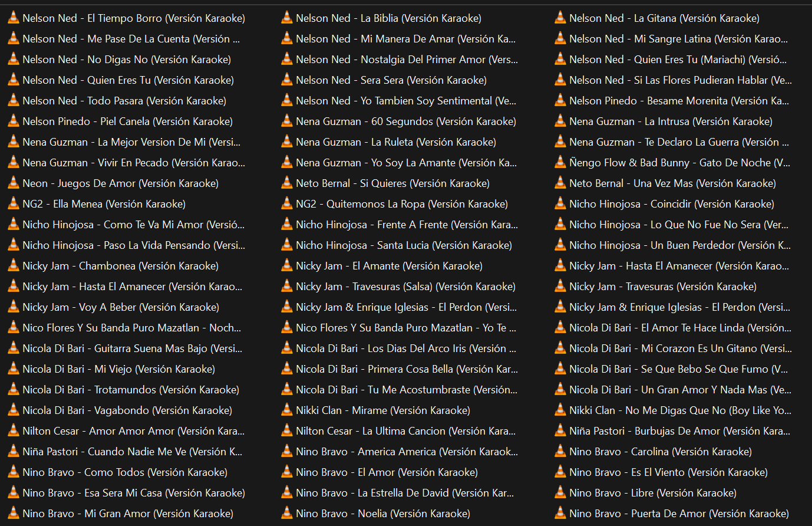Click the VLC icon next to Neon - Juegos De Amor

click(x=14, y=183)
